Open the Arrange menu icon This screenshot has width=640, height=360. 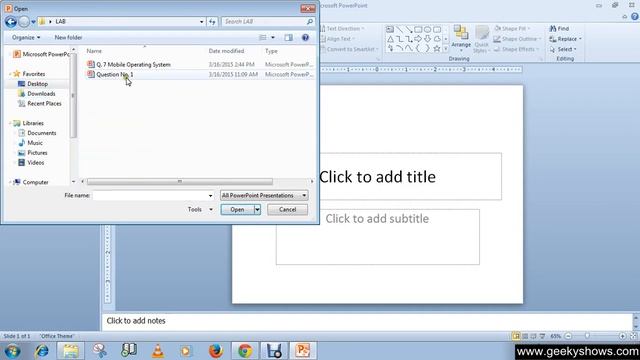tap(461, 33)
